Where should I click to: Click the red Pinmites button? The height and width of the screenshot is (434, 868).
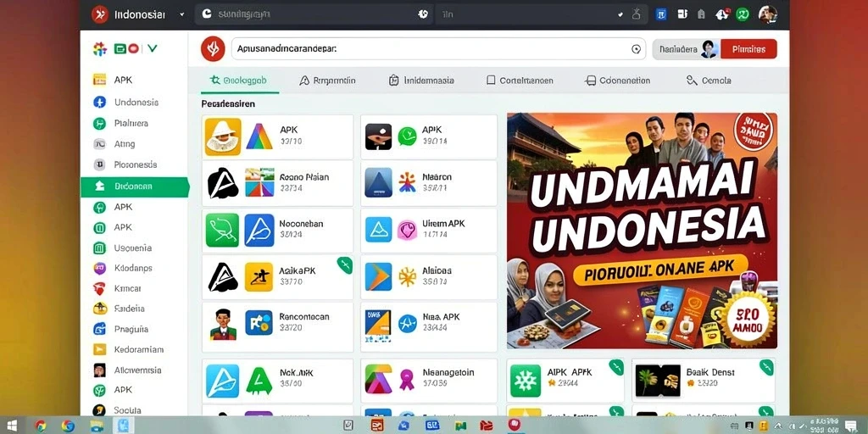point(748,48)
